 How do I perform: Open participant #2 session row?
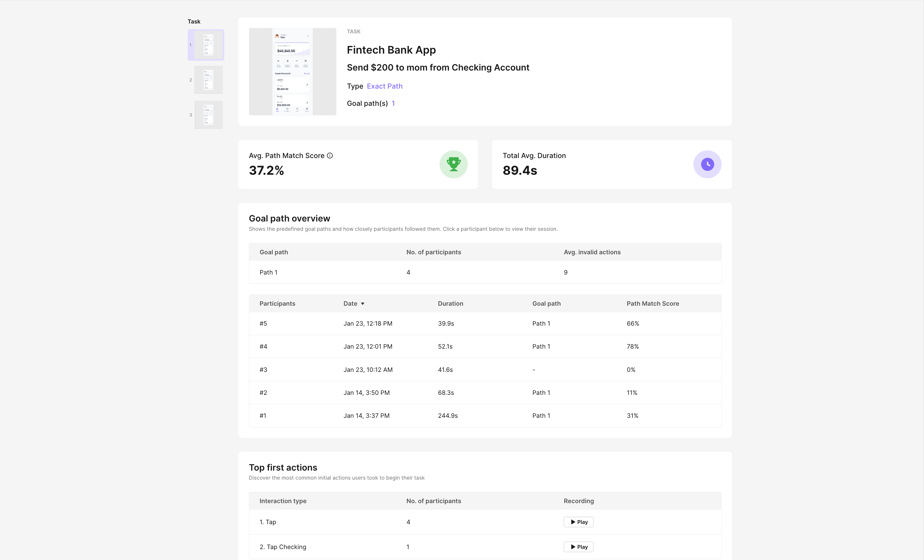[x=484, y=392]
